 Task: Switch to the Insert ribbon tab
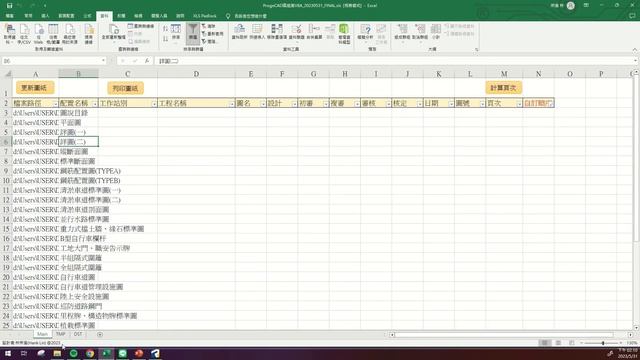pyautogui.click(x=45, y=16)
